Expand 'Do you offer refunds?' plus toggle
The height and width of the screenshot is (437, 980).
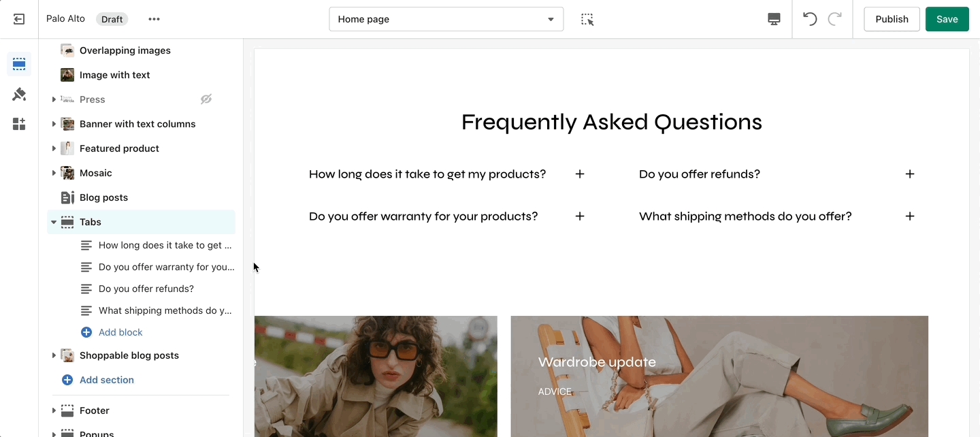click(x=910, y=174)
